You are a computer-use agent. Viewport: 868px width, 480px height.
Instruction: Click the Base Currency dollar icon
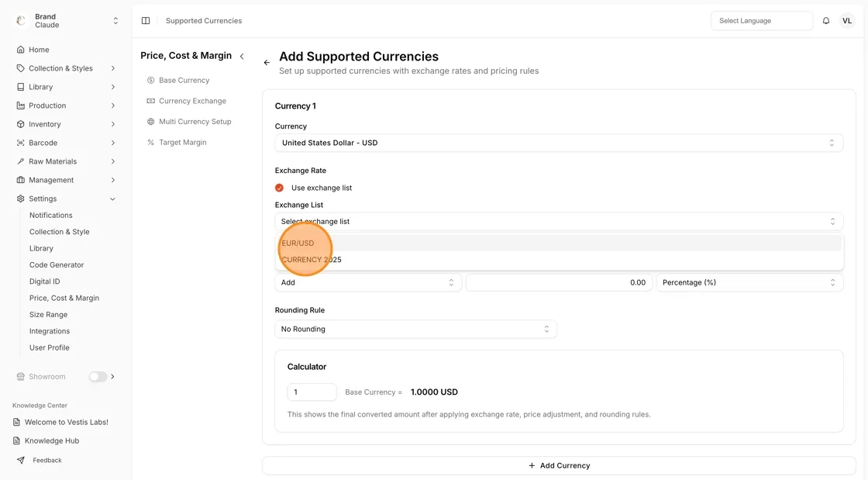[150, 81]
